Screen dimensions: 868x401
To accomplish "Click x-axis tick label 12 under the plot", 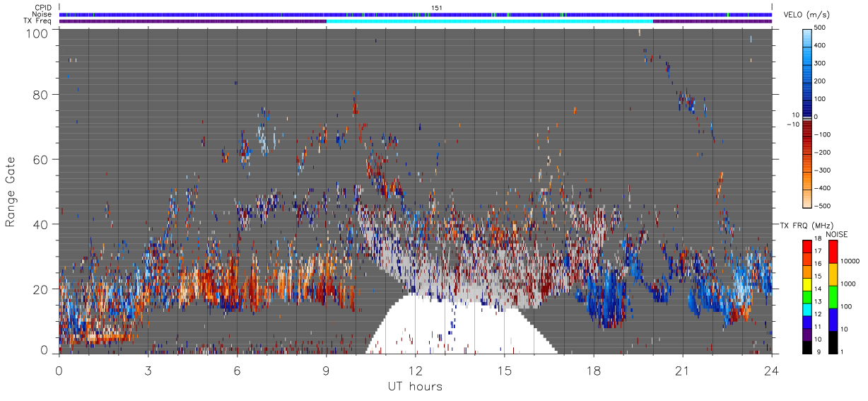I will click(416, 371).
